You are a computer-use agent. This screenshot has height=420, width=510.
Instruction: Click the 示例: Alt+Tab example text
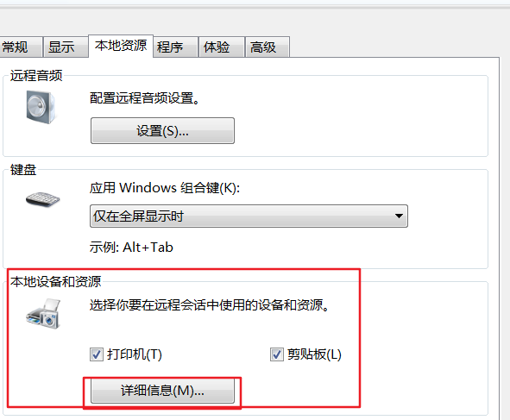pos(131,248)
